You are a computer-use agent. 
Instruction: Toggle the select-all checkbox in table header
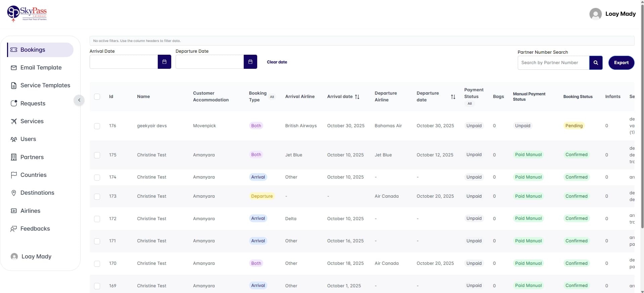pos(97,97)
